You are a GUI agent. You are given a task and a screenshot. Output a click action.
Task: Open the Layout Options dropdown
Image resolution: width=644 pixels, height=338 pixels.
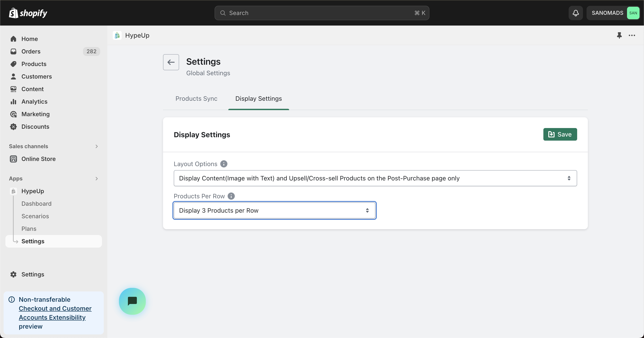coord(375,178)
